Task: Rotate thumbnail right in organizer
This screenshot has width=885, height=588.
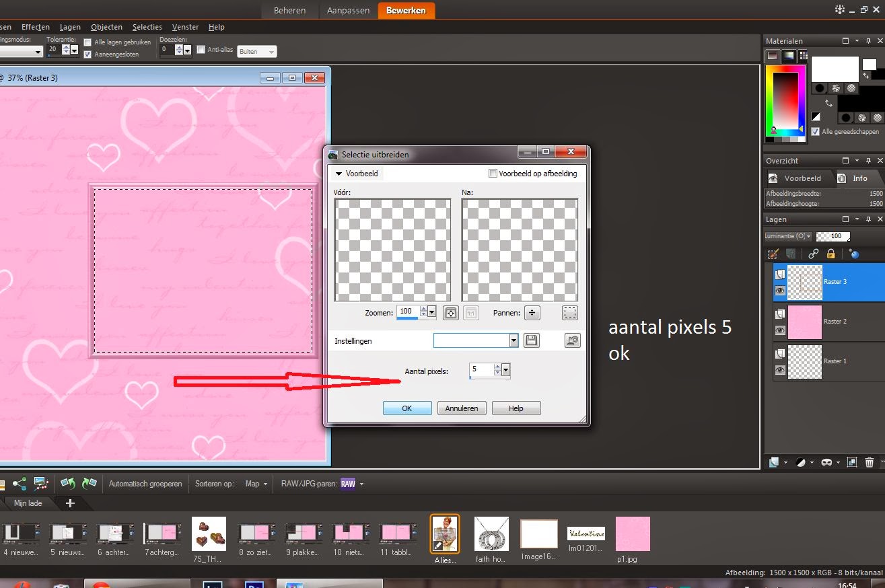Action: tap(89, 483)
